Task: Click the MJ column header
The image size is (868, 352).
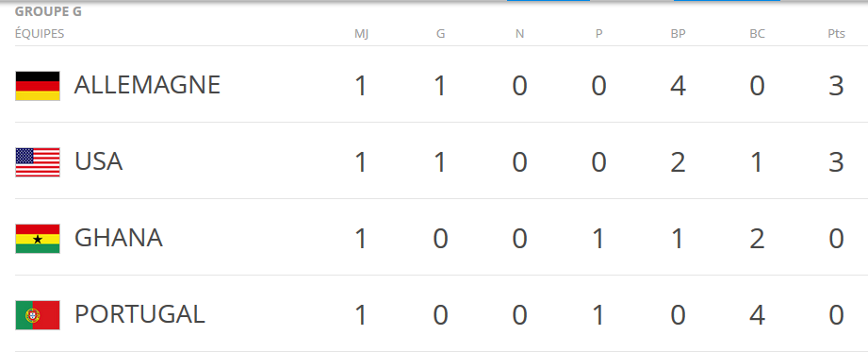Action: click(x=362, y=34)
